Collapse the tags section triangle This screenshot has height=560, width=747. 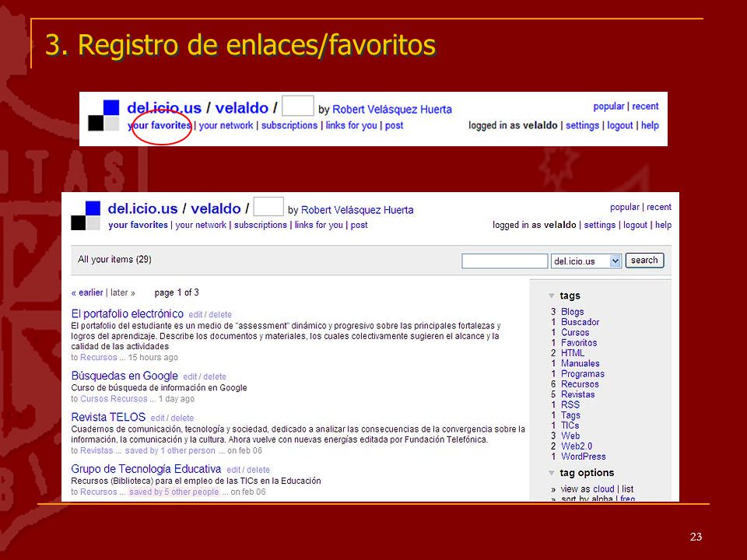pos(552,296)
